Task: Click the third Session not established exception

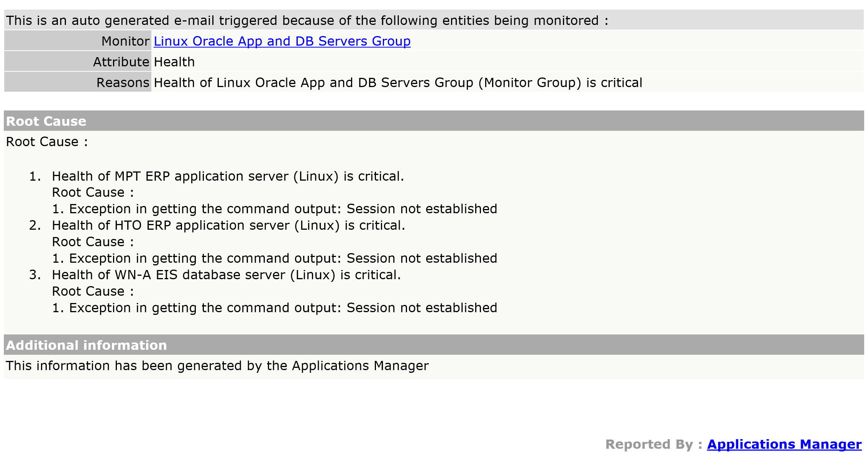Action: (x=274, y=308)
